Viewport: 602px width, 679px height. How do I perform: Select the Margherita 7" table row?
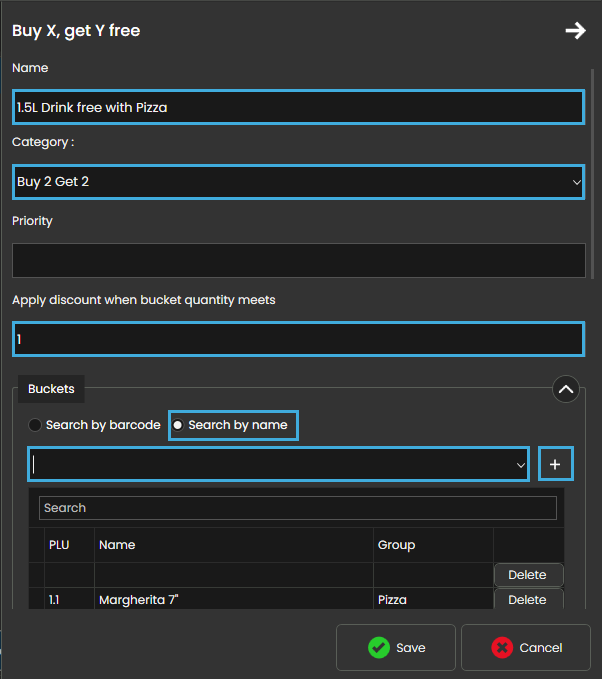click(230, 600)
